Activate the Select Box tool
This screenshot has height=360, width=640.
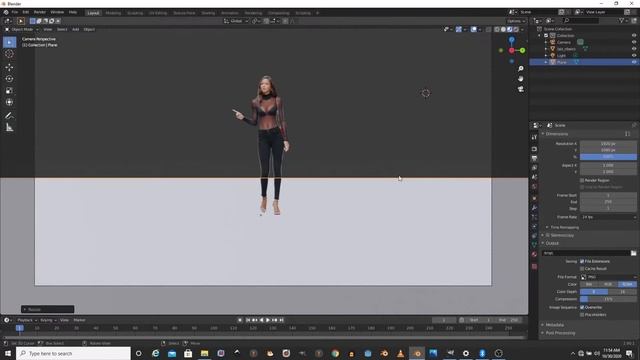coord(9,42)
